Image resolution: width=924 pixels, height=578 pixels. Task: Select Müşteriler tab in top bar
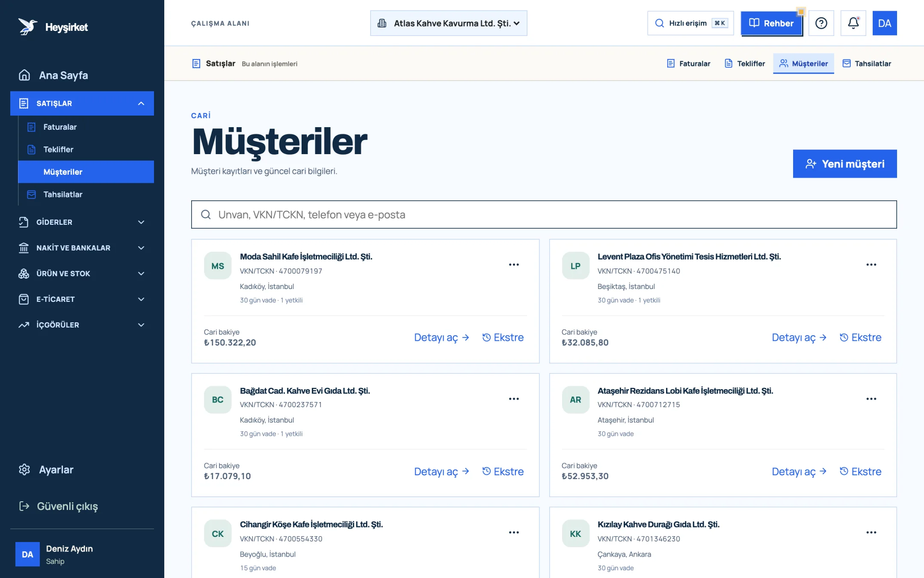point(803,63)
